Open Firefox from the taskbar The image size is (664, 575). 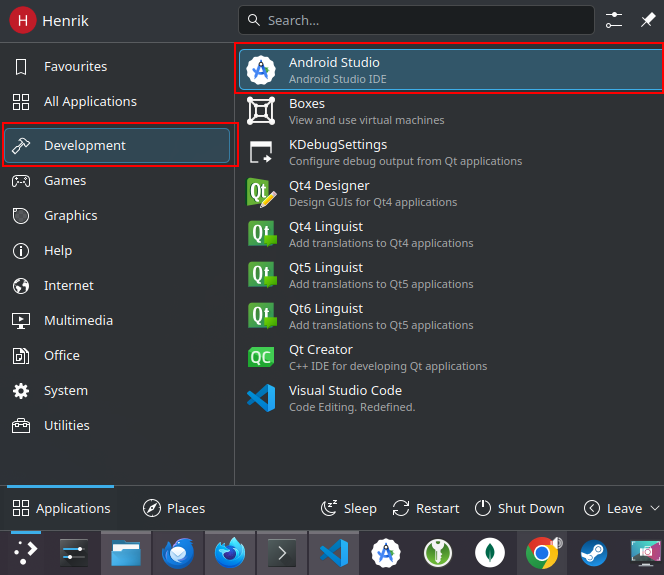230,553
